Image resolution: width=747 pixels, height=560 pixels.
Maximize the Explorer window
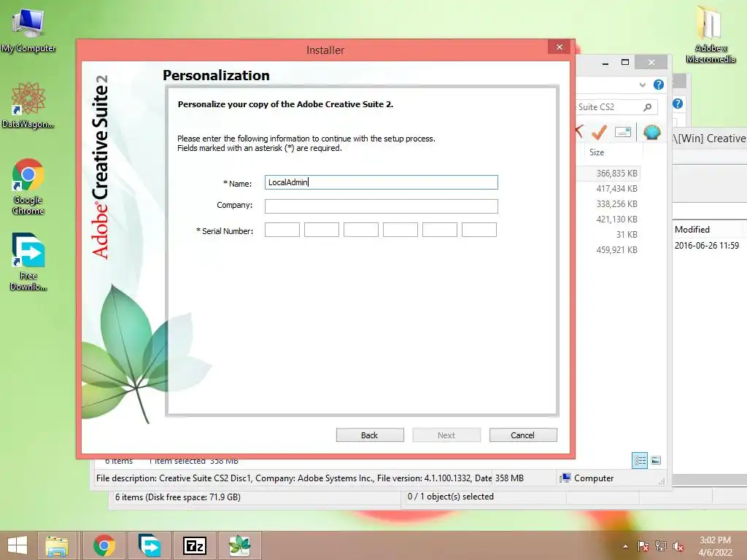(x=625, y=63)
